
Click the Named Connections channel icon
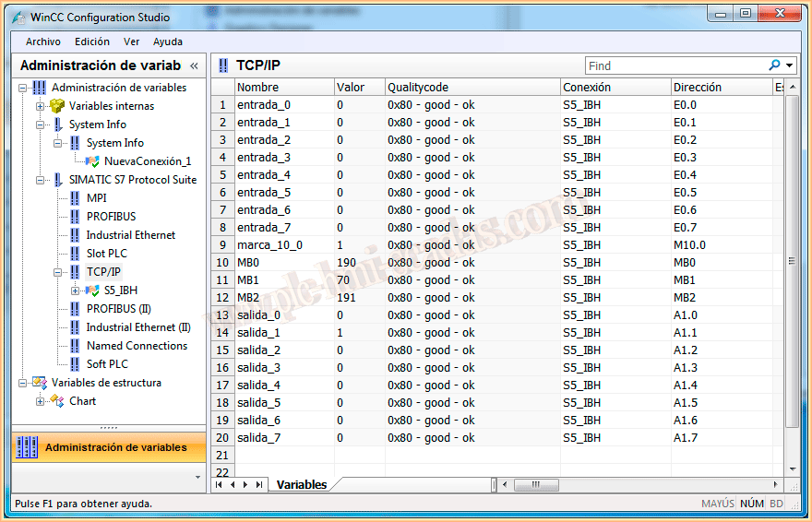(75, 346)
